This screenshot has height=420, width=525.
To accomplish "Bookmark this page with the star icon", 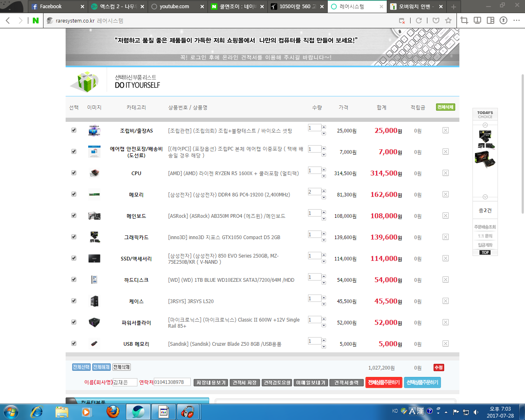I will [x=448, y=21].
